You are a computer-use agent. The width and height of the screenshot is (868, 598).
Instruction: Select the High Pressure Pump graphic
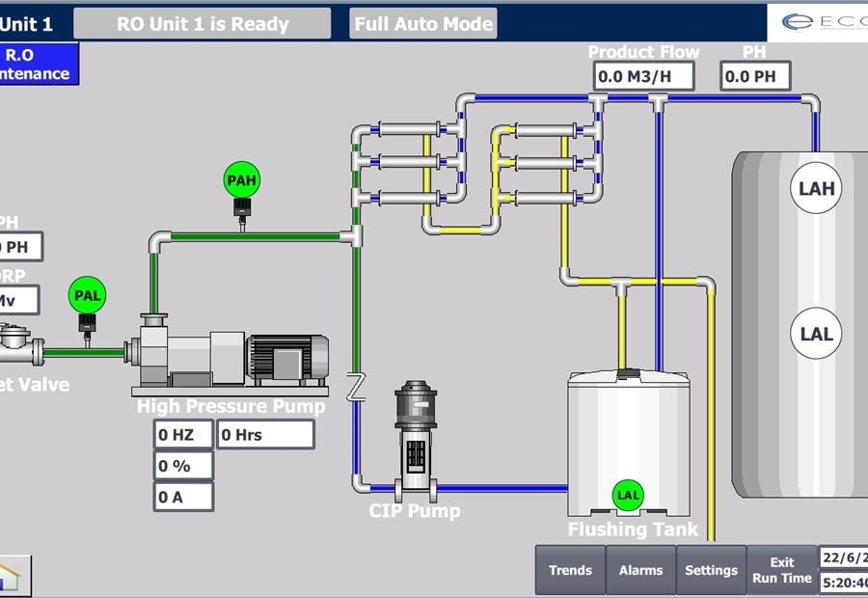coord(230,354)
